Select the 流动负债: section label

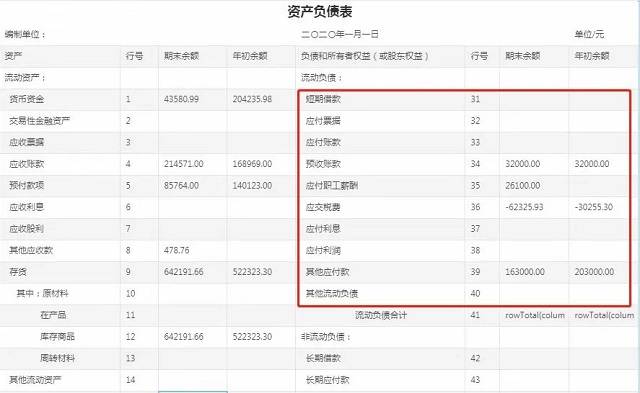[322, 78]
